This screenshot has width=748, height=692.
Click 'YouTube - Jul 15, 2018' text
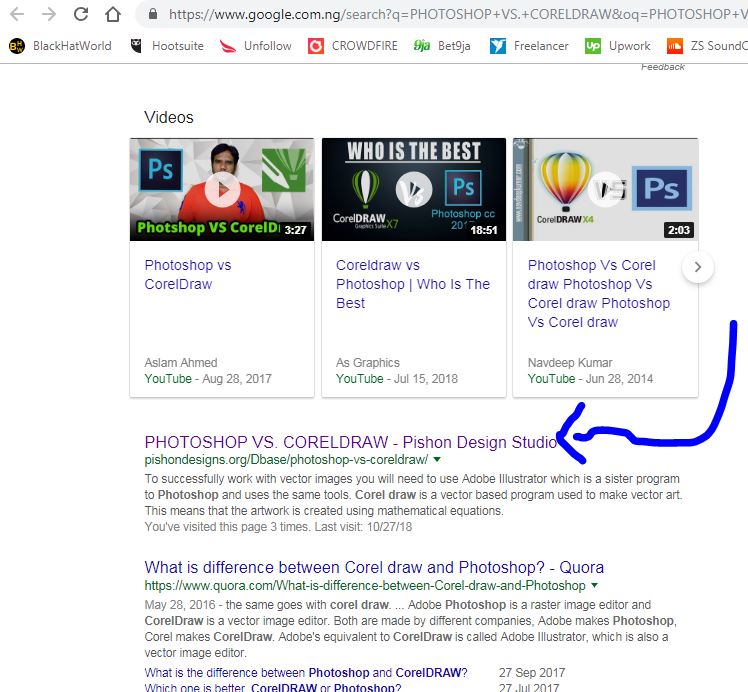pyautogui.click(x=397, y=379)
